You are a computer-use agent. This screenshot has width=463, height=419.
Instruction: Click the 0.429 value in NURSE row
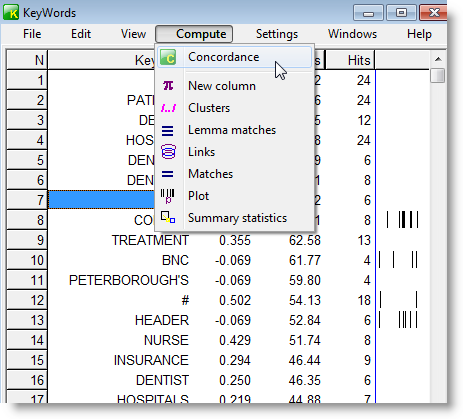pos(235,340)
